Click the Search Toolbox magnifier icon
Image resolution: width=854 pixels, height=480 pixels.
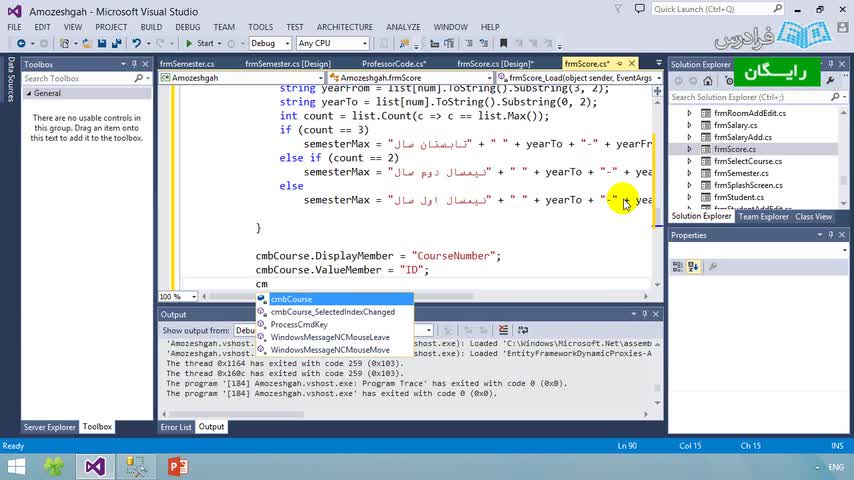(138, 78)
